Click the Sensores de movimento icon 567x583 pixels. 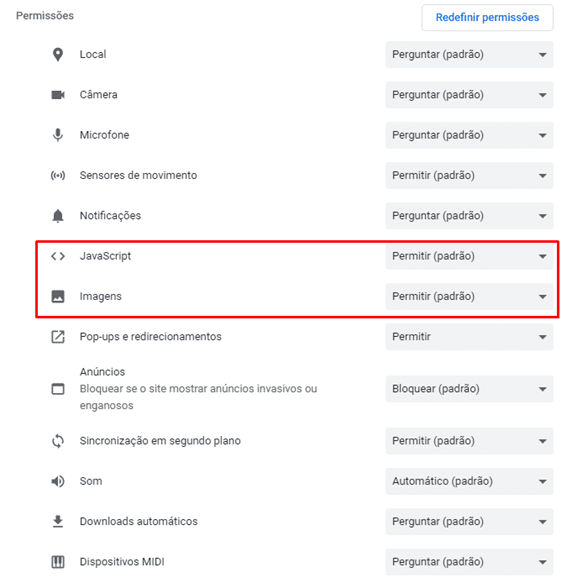coord(58,175)
